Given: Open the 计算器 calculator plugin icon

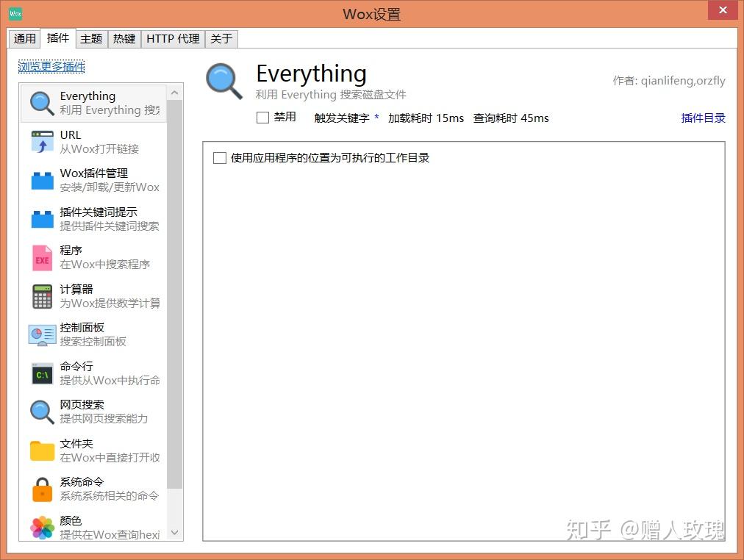Looking at the screenshot, I should pyautogui.click(x=40, y=295).
